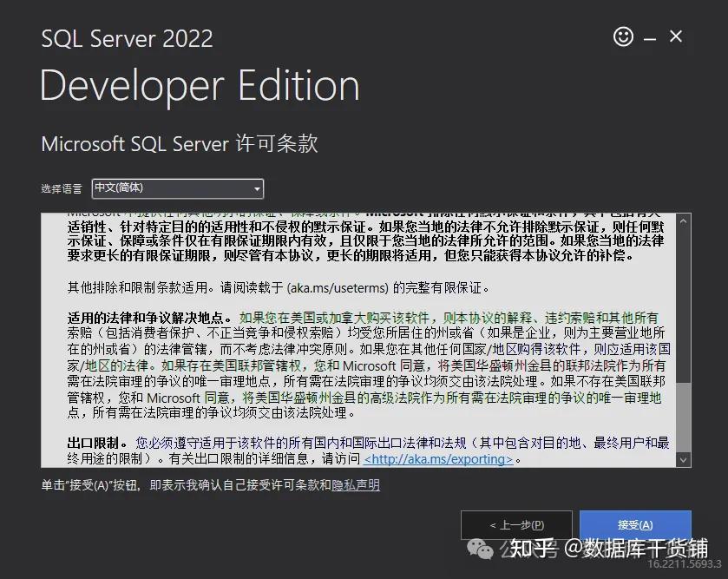Select the 中文(简体) language combo box
Image resolution: width=728 pixels, height=579 pixels.
pyautogui.click(x=177, y=188)
